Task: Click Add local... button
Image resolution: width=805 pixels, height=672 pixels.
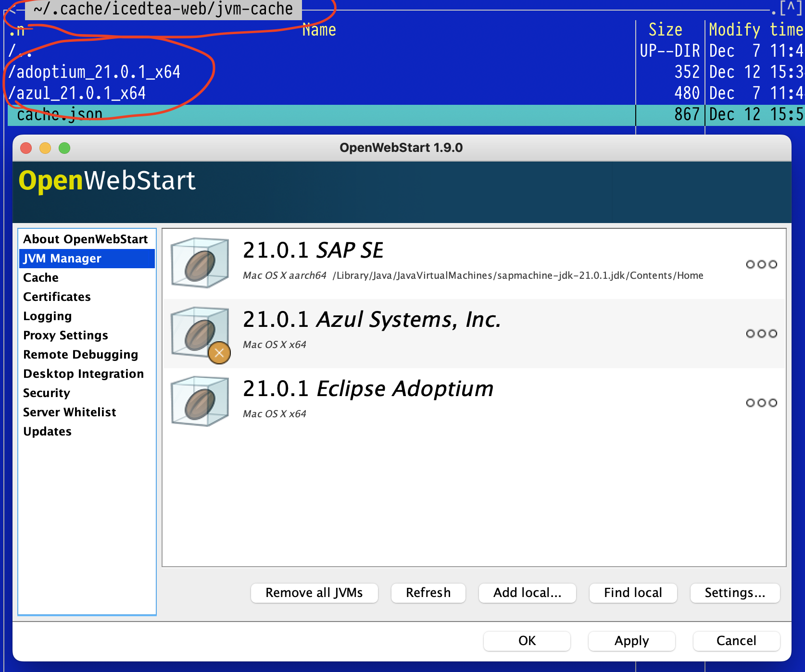Action: 528,593
